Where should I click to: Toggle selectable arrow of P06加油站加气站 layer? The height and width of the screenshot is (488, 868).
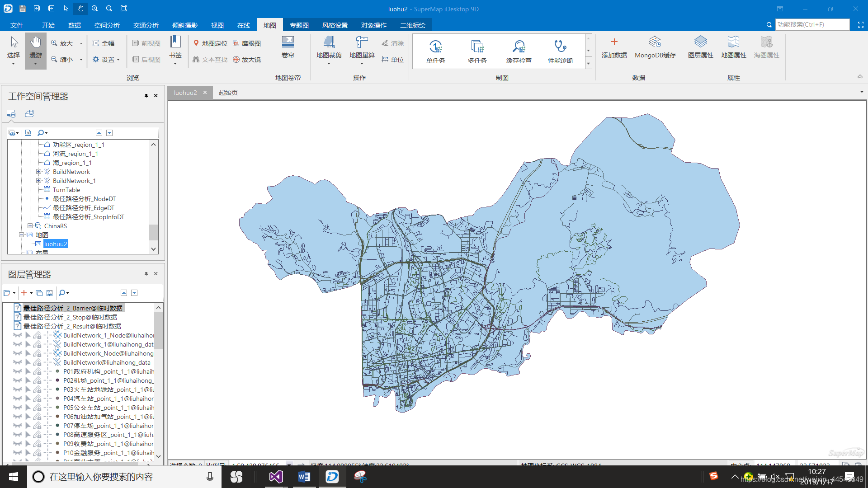(28, 417)
